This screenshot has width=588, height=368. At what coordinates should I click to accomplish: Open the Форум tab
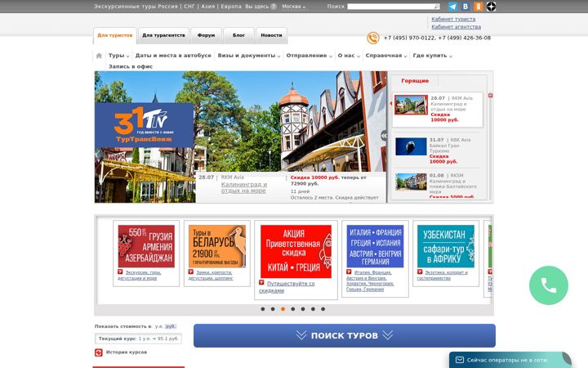click(x=206, y=35)
